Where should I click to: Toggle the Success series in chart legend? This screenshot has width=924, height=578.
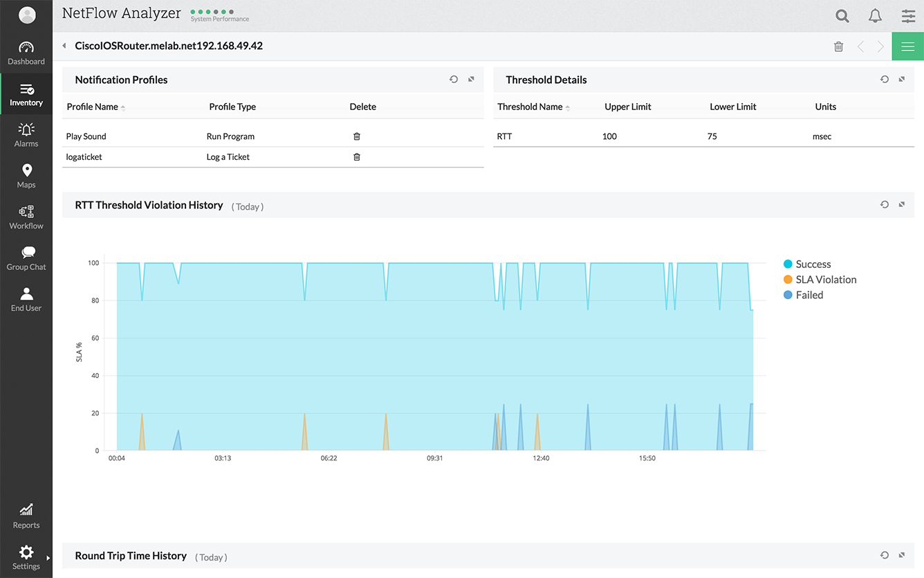(x=806, y=264)
